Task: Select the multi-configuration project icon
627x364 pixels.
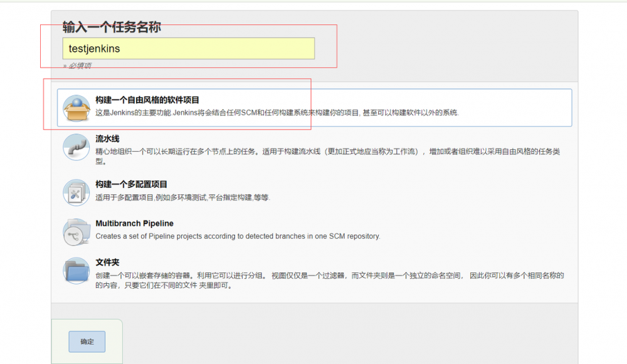Action: pos(76,192)
